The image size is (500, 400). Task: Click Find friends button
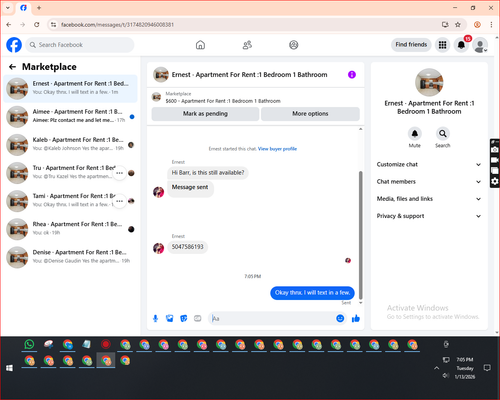click(411, 45)
